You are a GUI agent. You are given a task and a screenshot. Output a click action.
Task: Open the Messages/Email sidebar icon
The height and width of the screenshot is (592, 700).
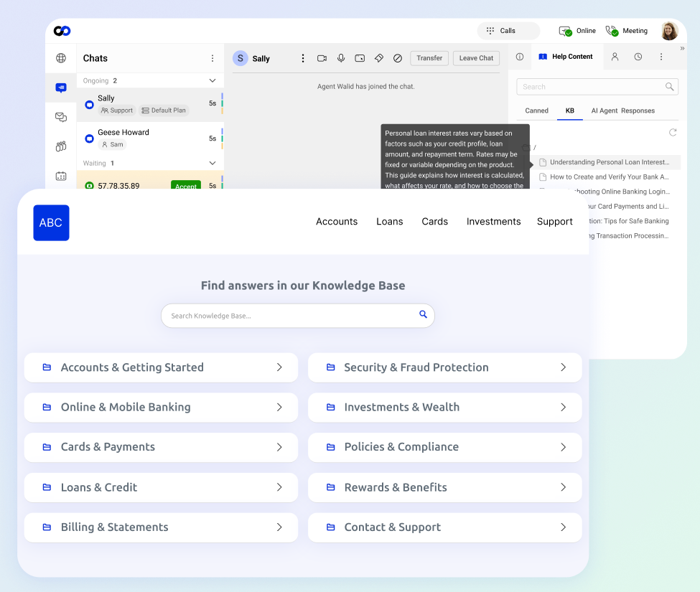tap(61, 117)
